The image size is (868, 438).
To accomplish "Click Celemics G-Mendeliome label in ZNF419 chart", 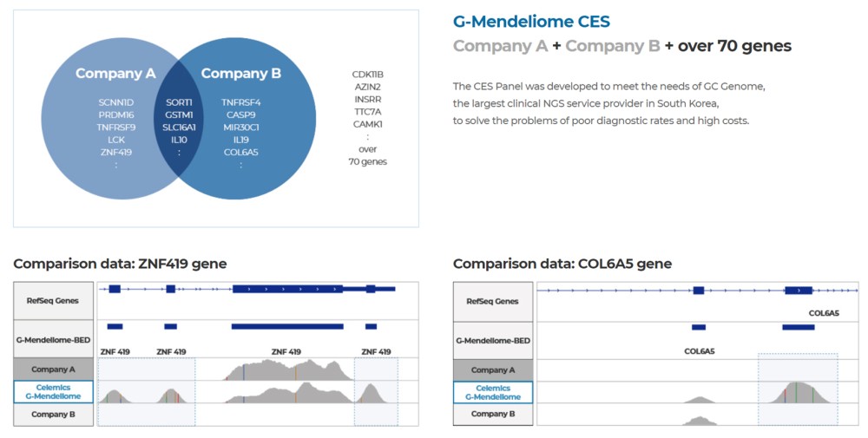I will (x=55, y=392).
